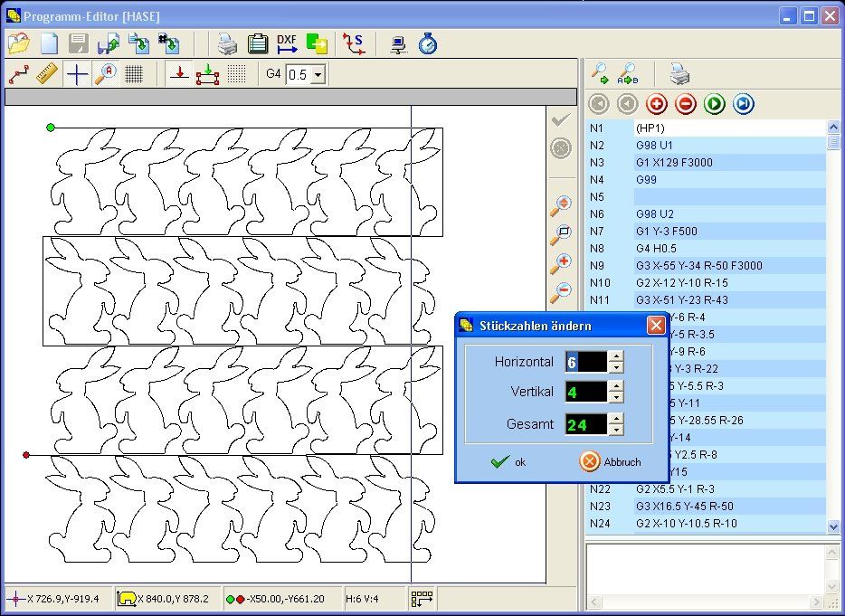Open a program file with folder icon
The image size is (845, 616).
[x=19, y=43]
